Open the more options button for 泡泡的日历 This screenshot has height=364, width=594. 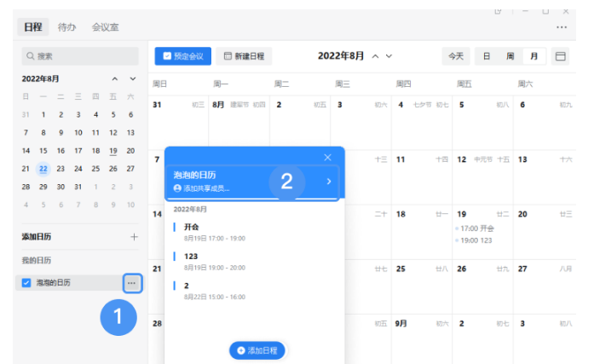131,282
